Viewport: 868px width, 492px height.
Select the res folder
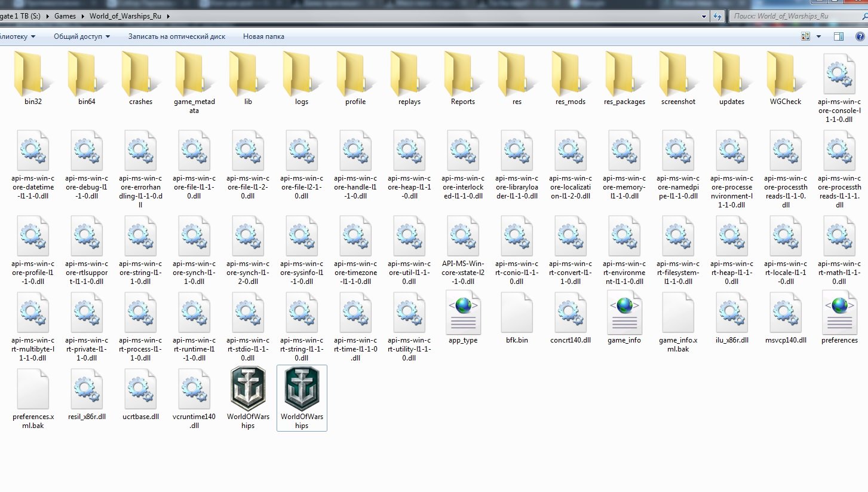point(517,80)
